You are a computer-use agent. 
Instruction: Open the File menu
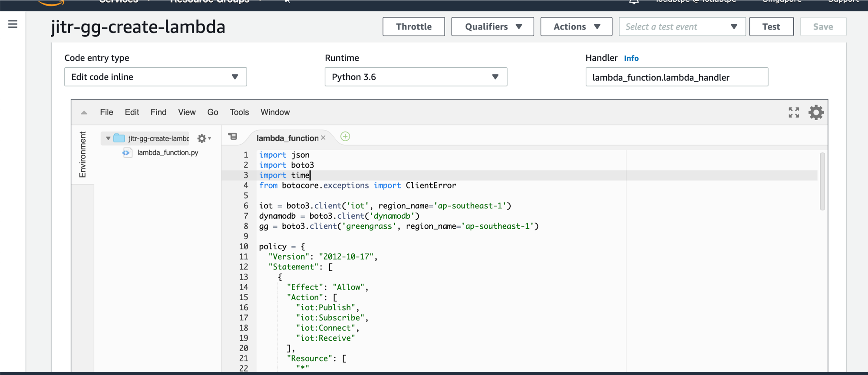coord(106,112)
